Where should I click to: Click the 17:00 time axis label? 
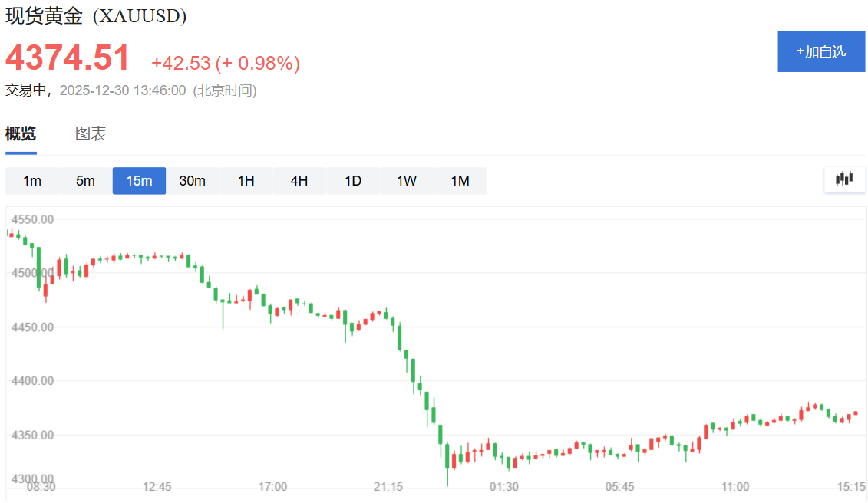(x=272, y=487)
